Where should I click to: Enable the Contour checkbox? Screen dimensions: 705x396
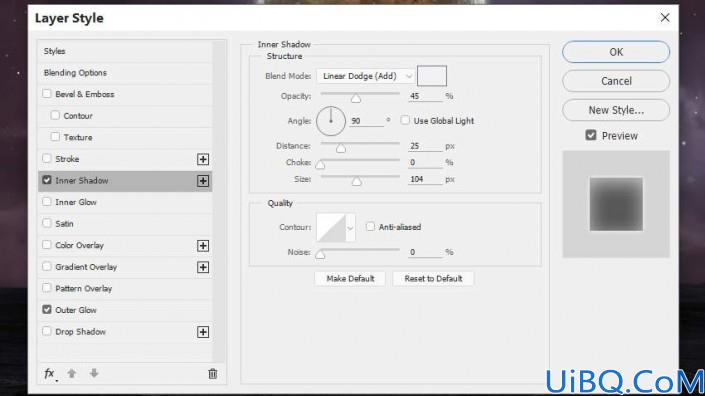coord(55,116)
